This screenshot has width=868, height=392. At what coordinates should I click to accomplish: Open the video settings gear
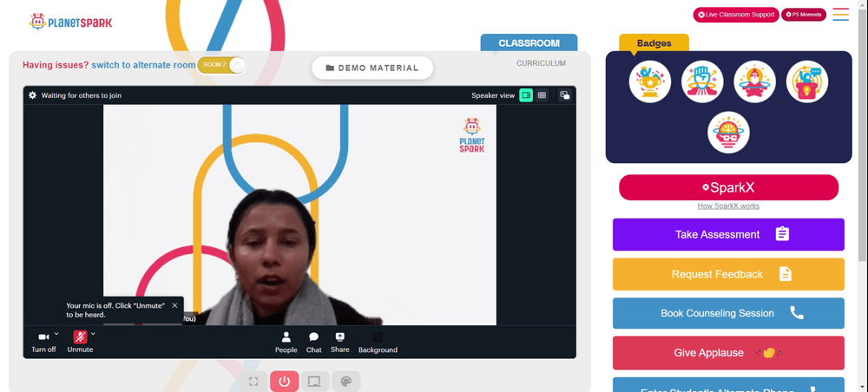[33, 95]
